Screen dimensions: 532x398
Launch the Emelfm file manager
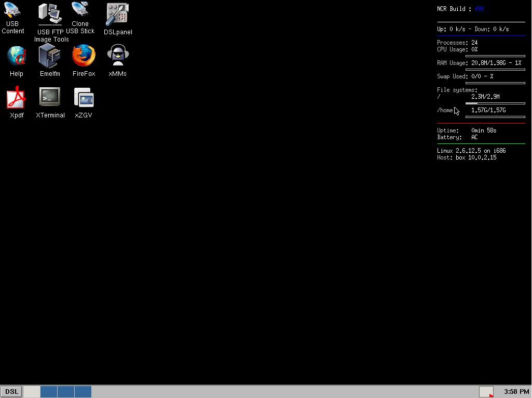tap(50, 55)
